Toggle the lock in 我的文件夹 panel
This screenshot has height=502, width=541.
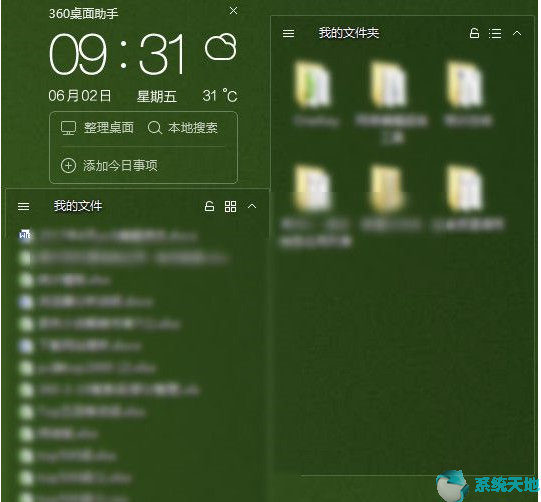(474, 33)
